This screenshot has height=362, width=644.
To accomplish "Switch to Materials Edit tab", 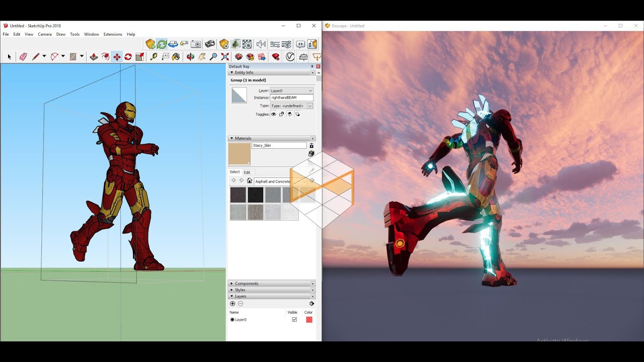I will click(x=247, y=172).
